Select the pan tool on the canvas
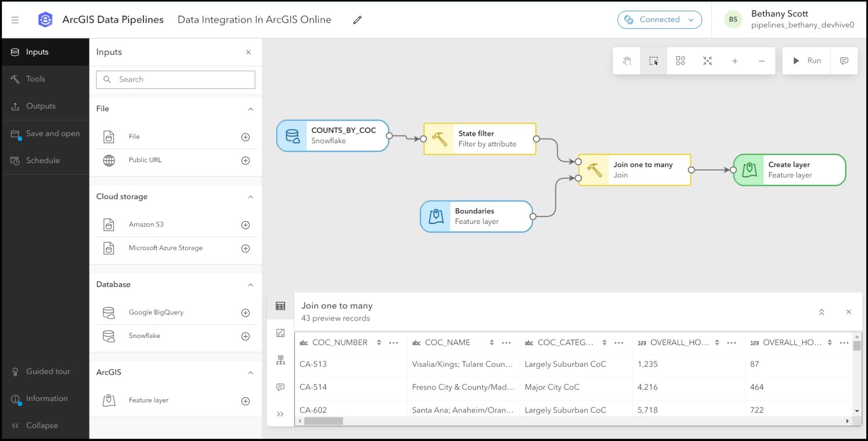 (627, 61)
